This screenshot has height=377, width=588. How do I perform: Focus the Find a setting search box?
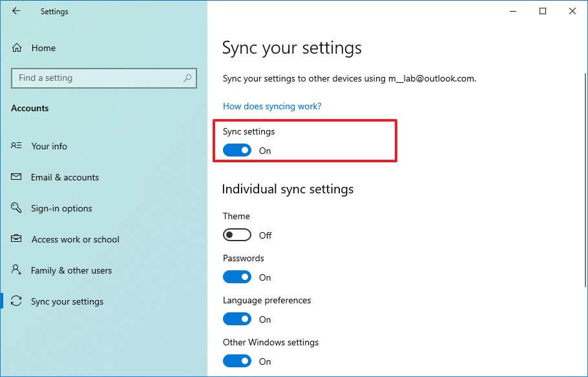[x=104, y=78]
